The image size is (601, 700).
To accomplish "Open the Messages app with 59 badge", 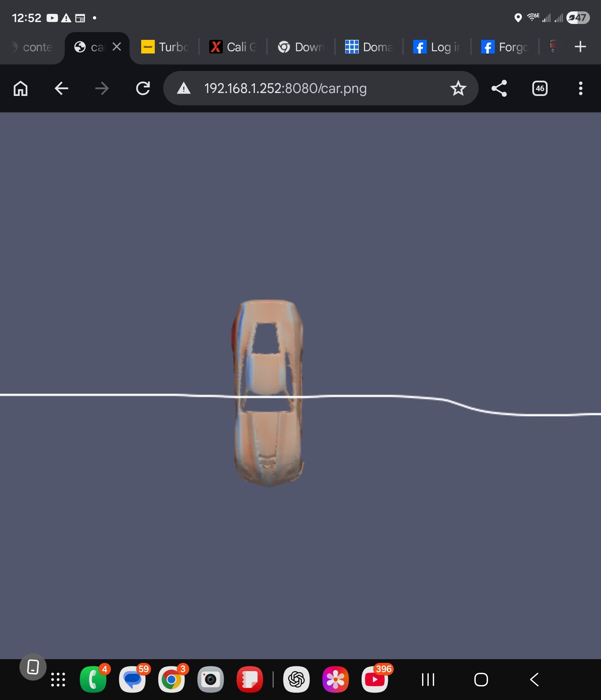I will pos(132,679).
